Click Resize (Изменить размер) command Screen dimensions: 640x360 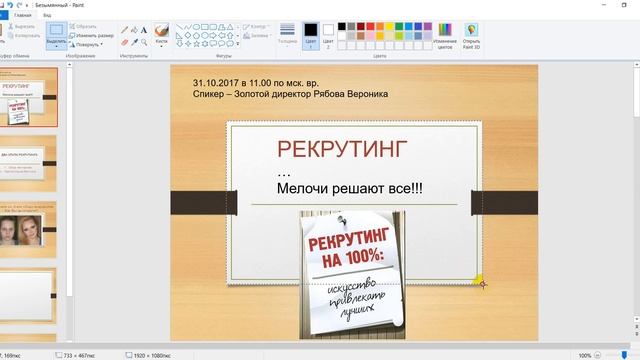(x=91, y=36)
